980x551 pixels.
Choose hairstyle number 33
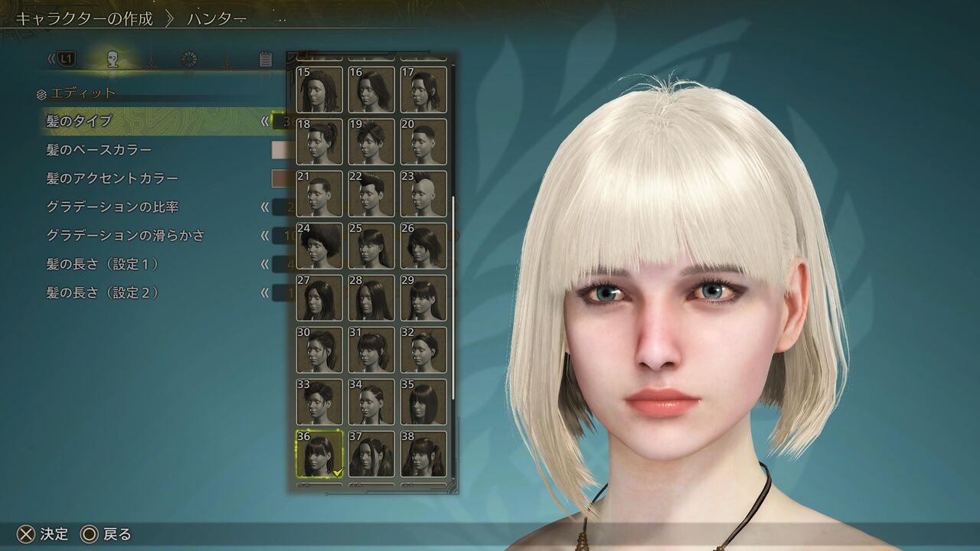319,402
